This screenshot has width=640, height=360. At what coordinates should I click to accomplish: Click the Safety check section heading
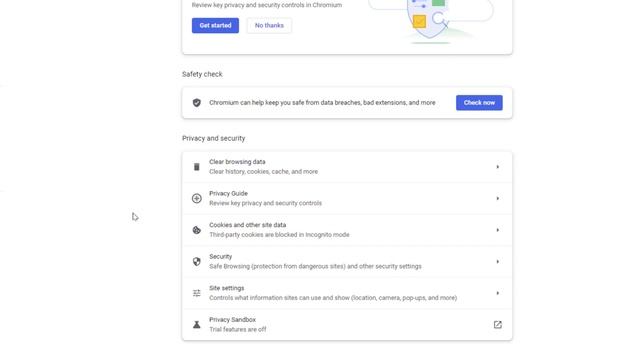202,74
